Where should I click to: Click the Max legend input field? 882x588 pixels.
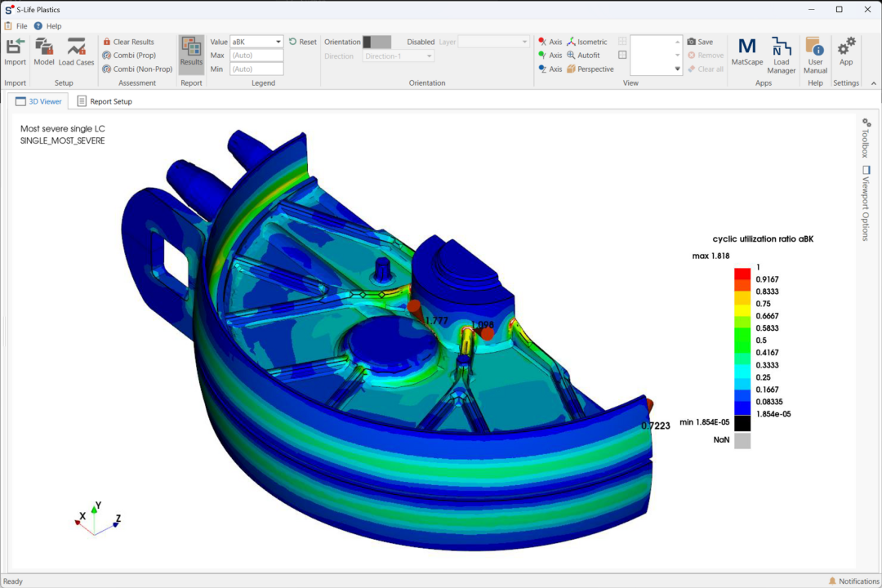tap(256, 56)
